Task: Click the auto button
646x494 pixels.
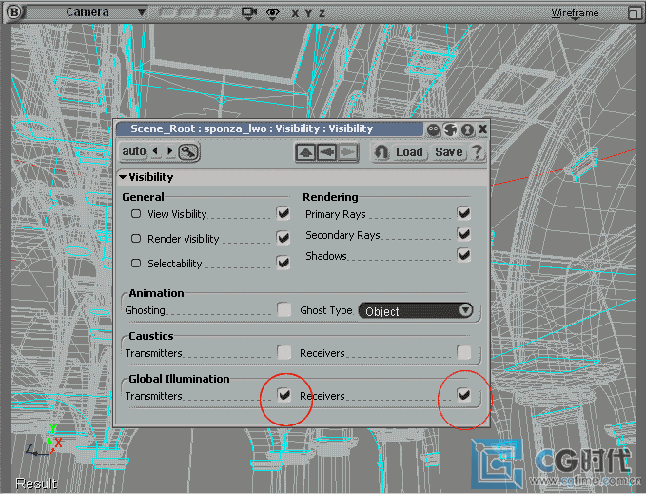Action: [134, 152]
